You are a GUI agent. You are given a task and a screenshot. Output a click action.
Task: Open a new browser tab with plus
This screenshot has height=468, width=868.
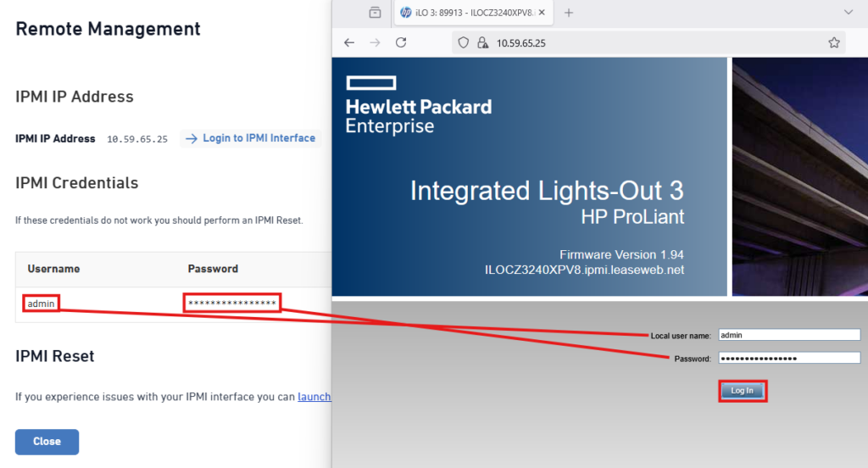click(x=569, y=13)
